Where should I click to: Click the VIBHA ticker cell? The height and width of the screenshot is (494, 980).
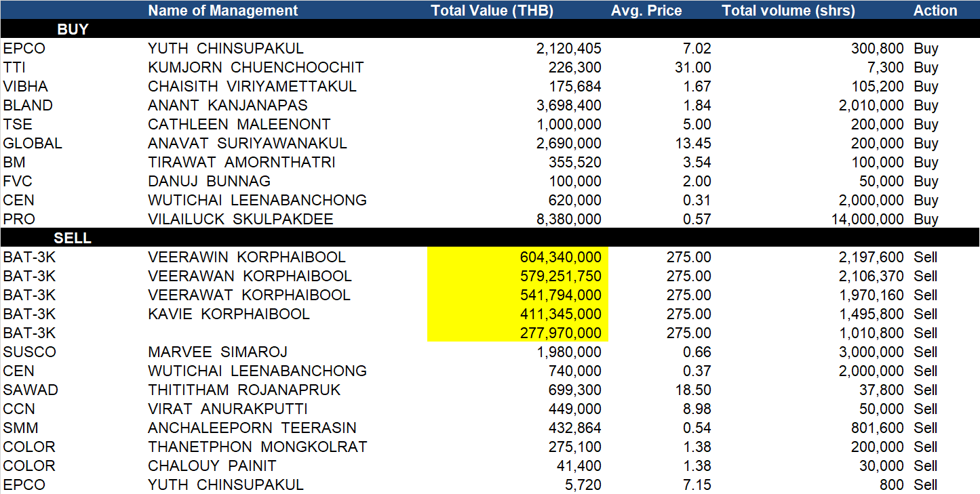tap(26, 86)
